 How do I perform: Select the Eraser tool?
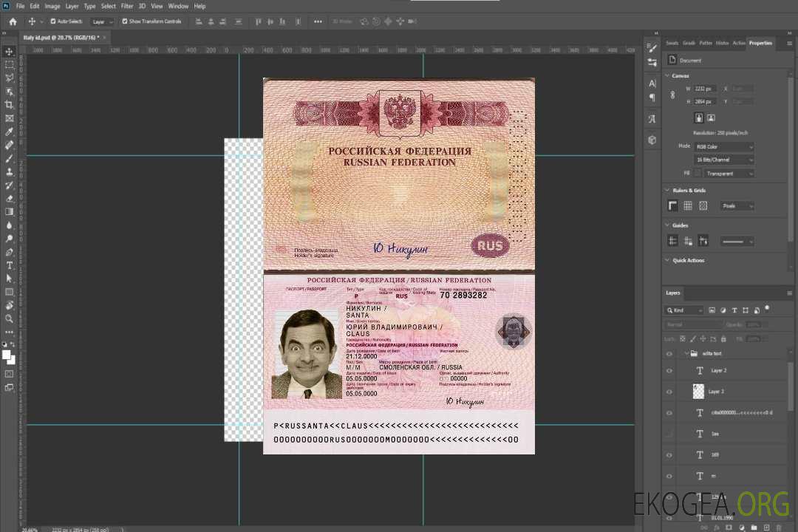pyautogui.click(x=9, y=199)
